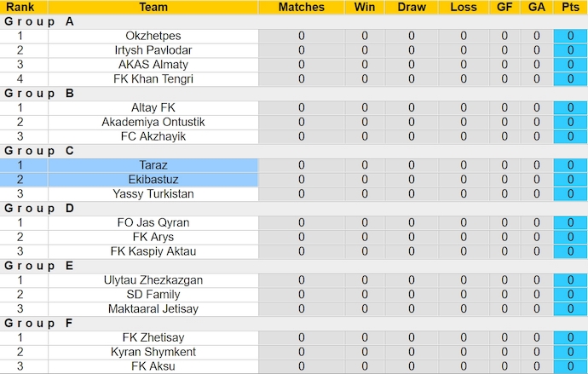
Task: Open Yassy Turkistan team link
Action: [x=153, y=194]
